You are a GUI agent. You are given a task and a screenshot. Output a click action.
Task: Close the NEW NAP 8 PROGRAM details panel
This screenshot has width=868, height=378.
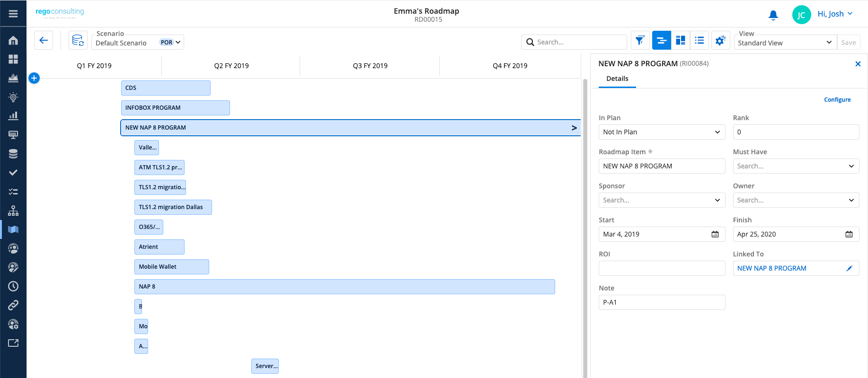coord(858,64)
